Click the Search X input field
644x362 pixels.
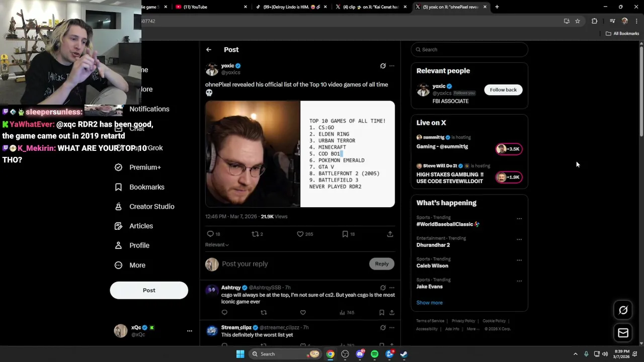469,50
